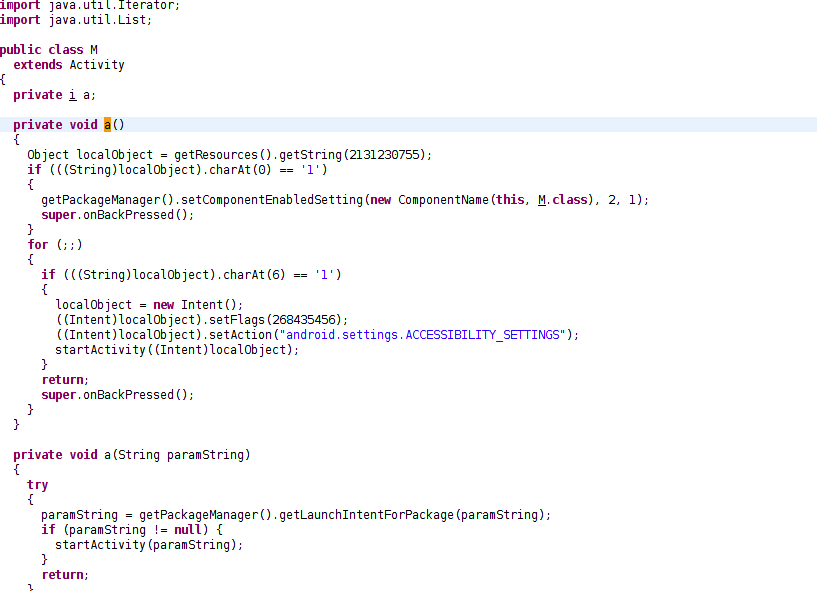
Task: Click "new Intent()" assignment
Action: coord(198,305)
